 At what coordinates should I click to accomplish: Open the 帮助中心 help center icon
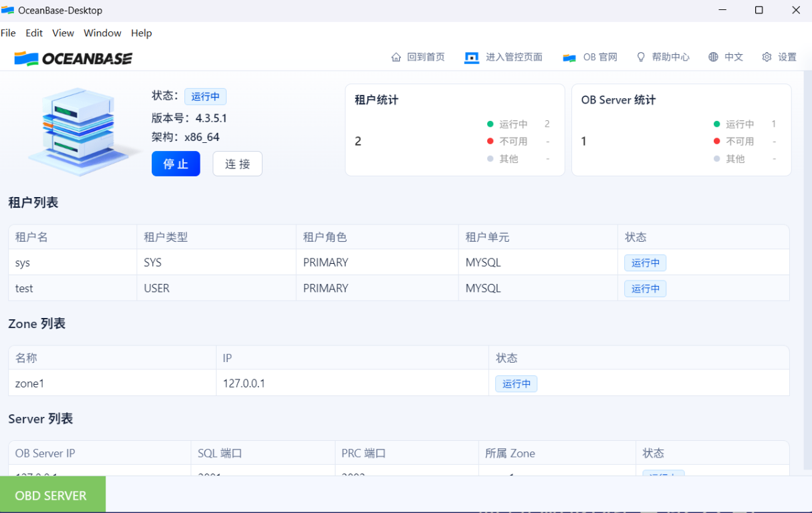(641, 57)
